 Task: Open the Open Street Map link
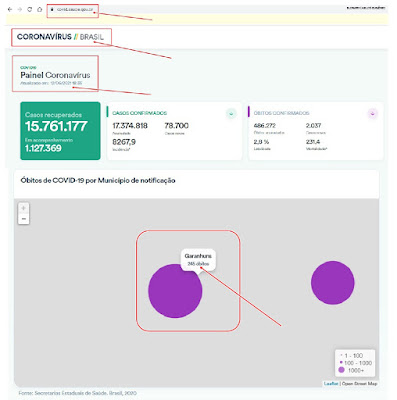point(360,384)
